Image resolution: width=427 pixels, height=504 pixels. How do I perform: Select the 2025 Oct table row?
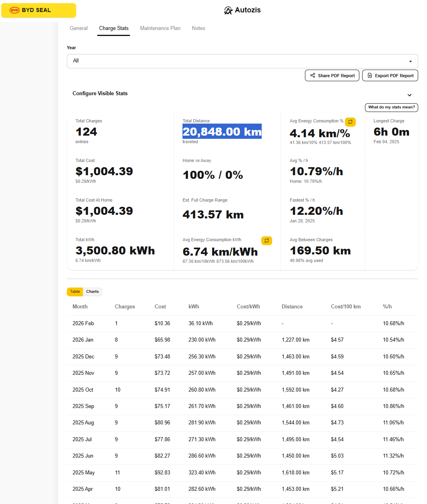coord(242,390)
